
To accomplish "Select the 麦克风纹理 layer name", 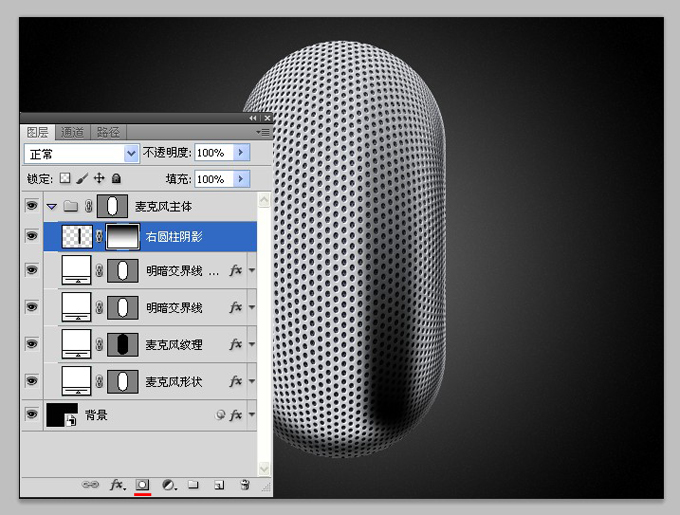I will click(173, 345).
